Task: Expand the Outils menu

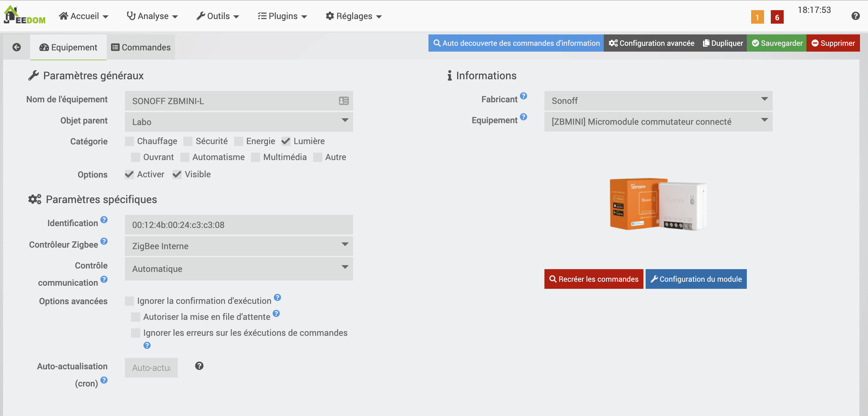Action: coord(218,16)
